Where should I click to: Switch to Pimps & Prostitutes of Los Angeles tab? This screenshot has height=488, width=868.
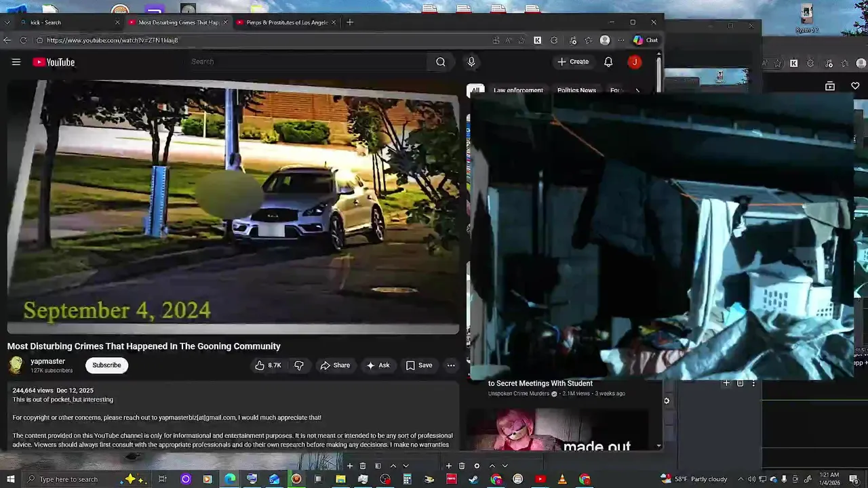pyautogui.click(x=287, y=22)
